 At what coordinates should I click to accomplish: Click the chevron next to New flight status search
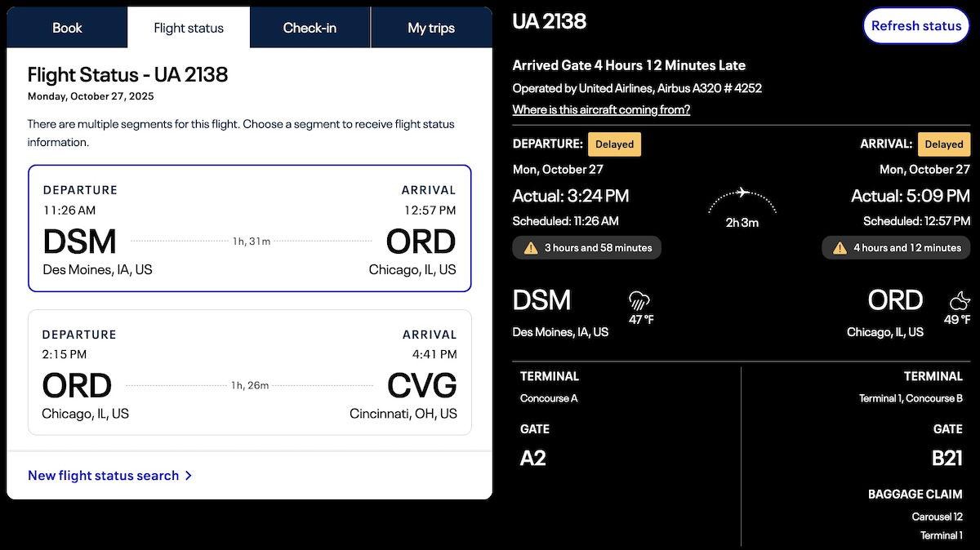pos(189,476)
